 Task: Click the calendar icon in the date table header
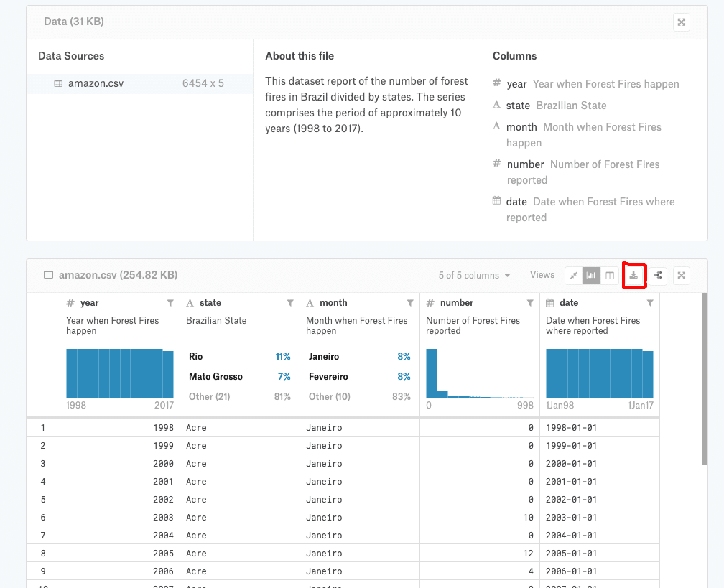coord(550,303)
